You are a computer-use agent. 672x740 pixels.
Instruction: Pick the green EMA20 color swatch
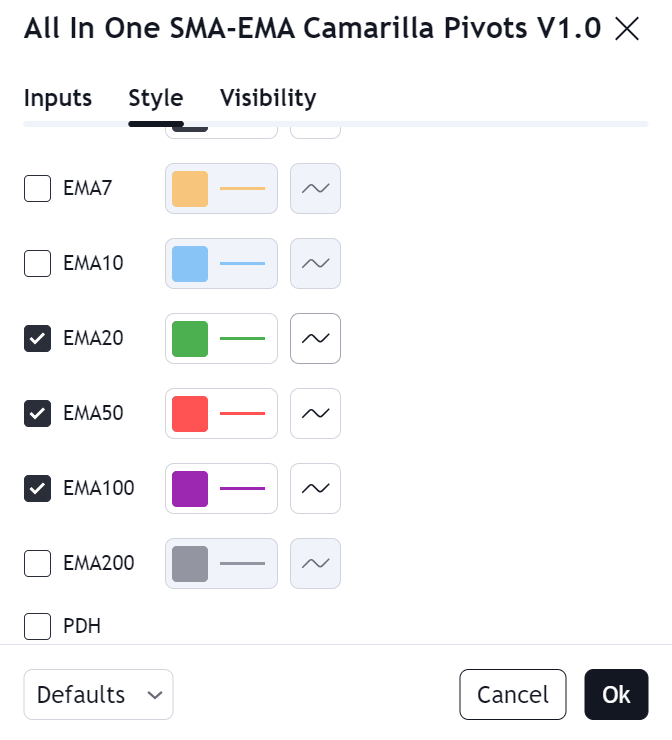click(190, 338)
